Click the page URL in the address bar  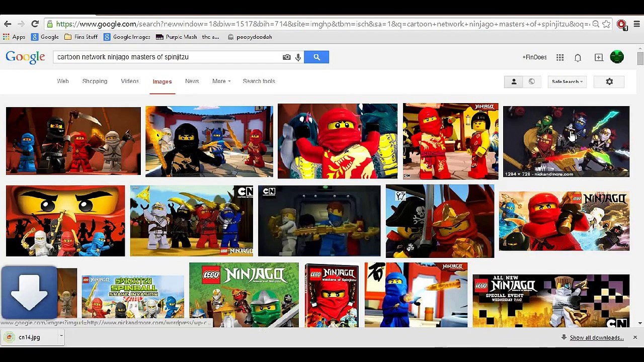point(323,24)
